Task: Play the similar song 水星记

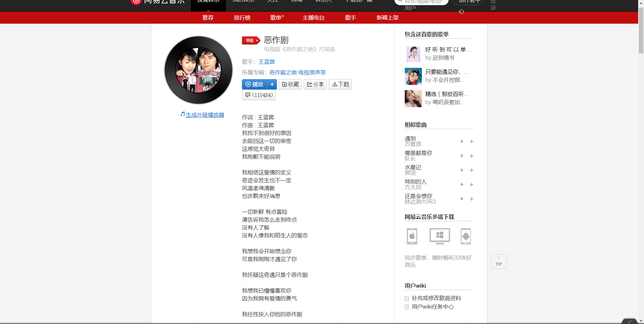Action: coord(462,170)
